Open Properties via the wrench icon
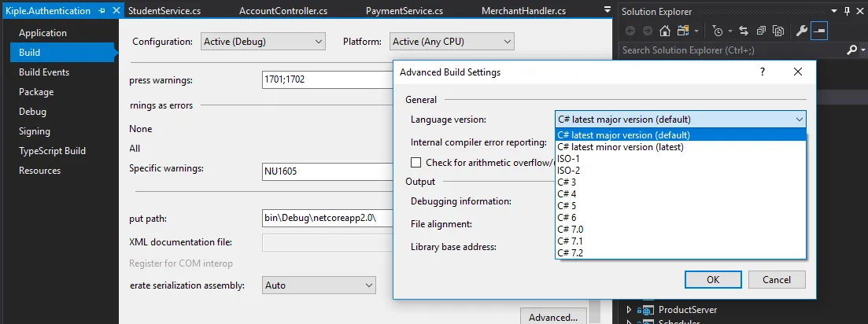The width and height of the screenshot is (868, 324). point(802,31)
